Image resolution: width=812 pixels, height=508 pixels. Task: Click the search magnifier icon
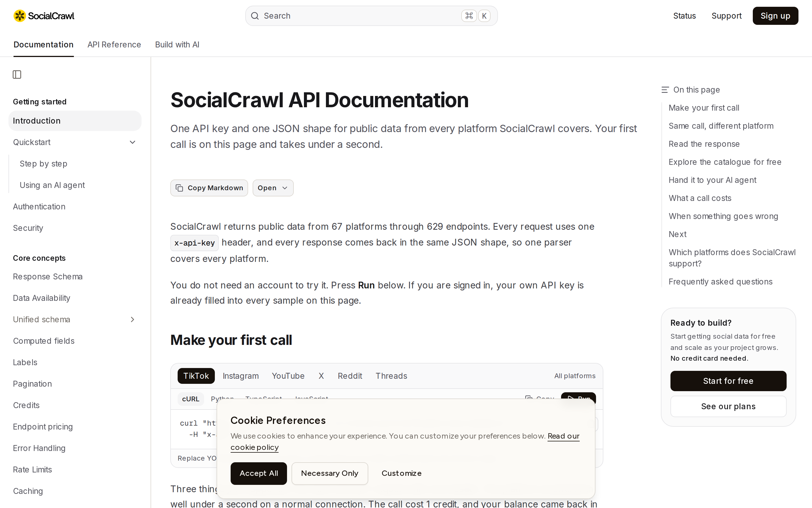[x=255, y=16]
